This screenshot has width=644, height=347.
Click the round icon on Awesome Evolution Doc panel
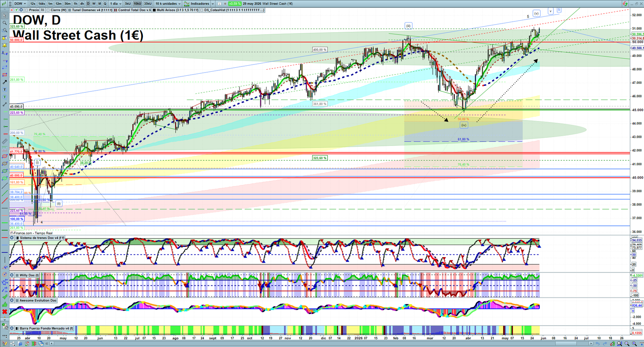click(12, 300)
